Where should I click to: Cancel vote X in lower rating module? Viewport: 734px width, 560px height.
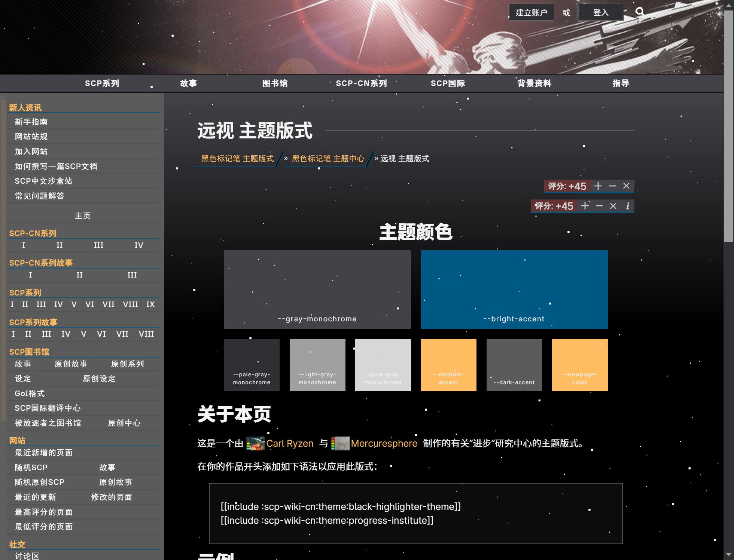(613, 206)
